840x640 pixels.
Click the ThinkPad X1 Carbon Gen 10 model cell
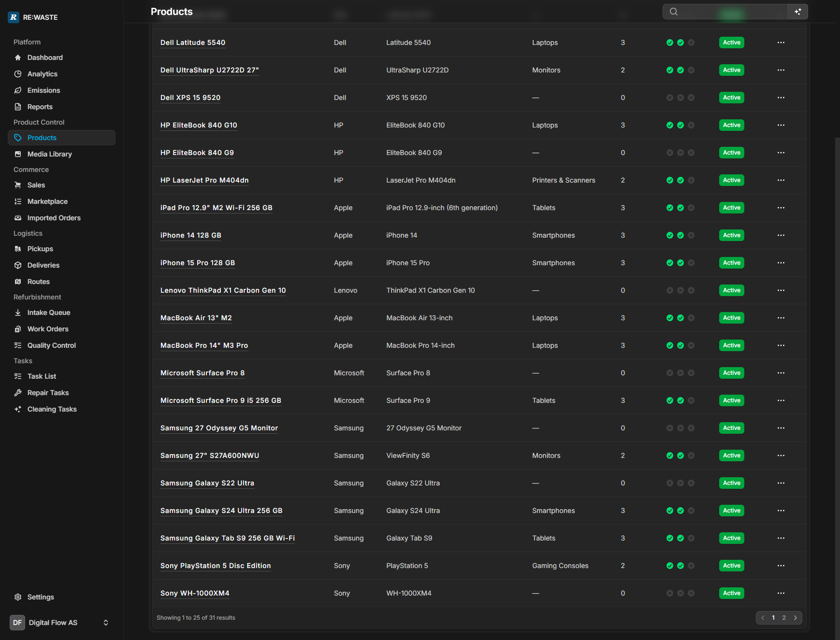[x=431, y=290]
